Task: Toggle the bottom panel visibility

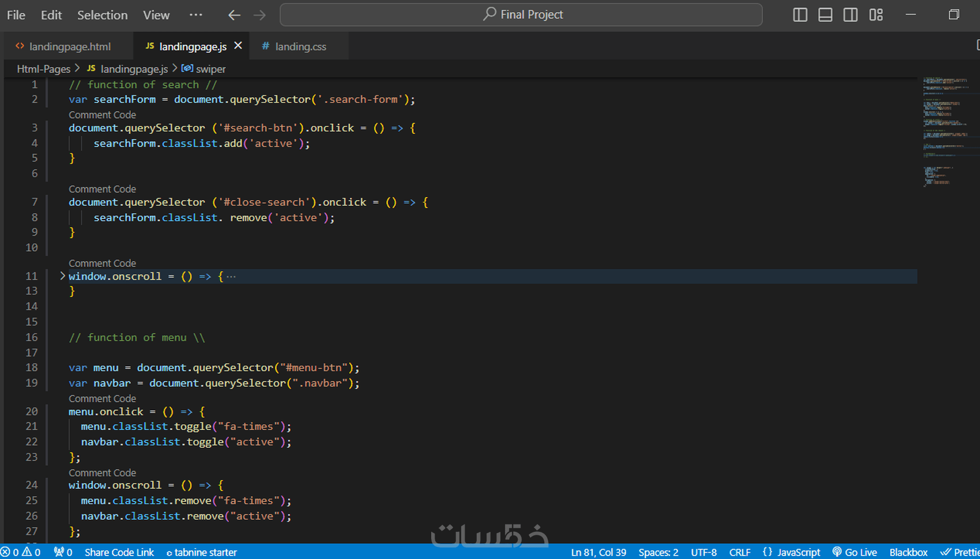Action: pos(825,14)
